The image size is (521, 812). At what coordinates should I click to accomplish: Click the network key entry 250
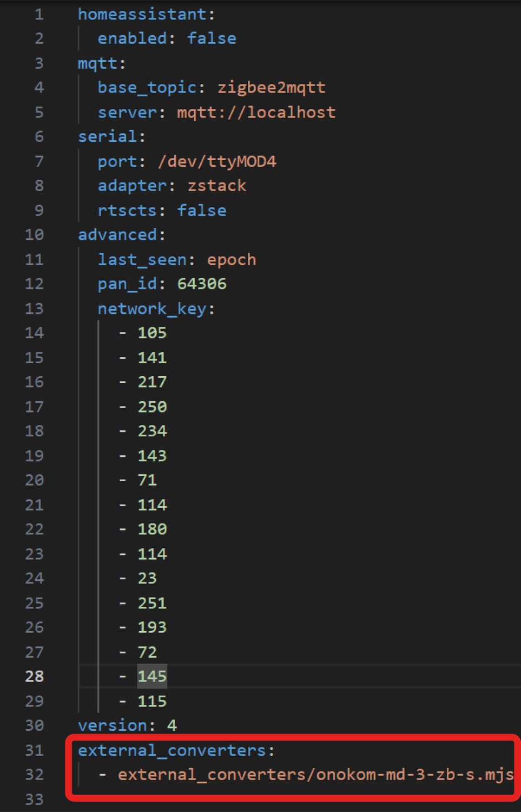point(152,407)
